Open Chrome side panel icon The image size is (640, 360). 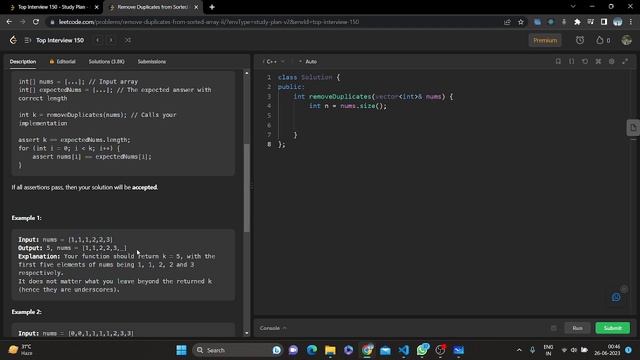coord(604,22)
